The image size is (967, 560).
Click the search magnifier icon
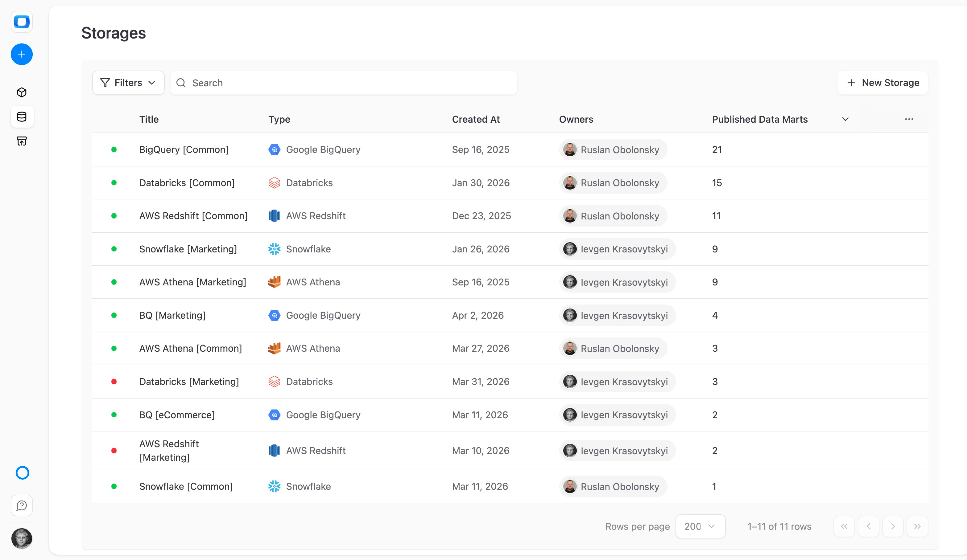pyautogui.click(x=181, y=83)
